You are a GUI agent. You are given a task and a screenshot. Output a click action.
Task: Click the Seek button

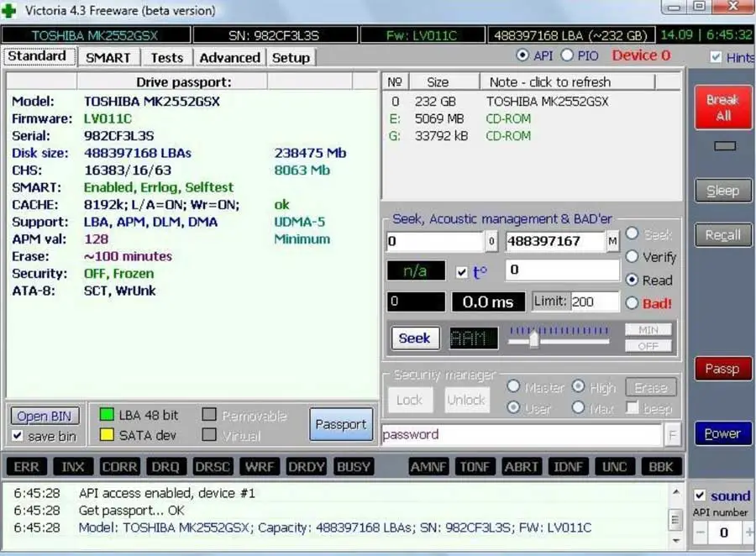(415, 338)
